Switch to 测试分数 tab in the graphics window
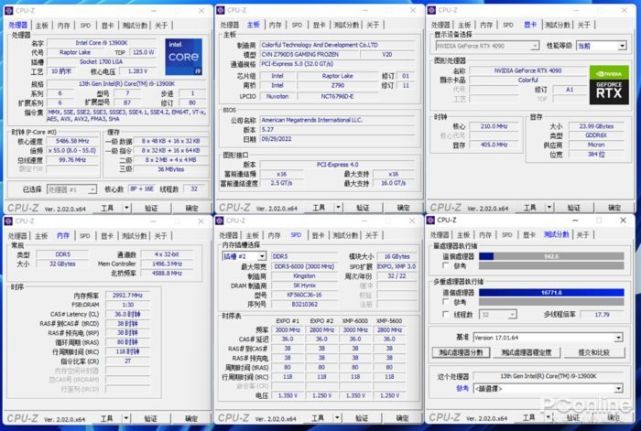The image size is (641, 431). click(x=558, y=25)
